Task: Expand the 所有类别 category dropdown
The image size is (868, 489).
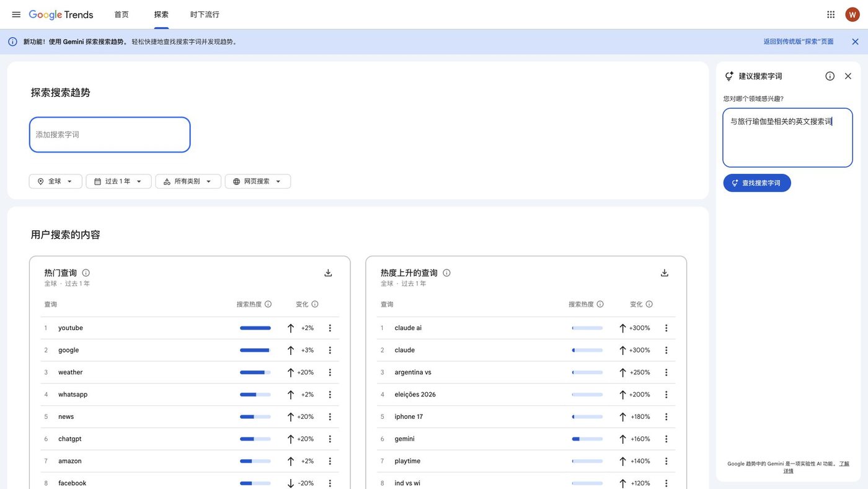Action: point(188,181)
